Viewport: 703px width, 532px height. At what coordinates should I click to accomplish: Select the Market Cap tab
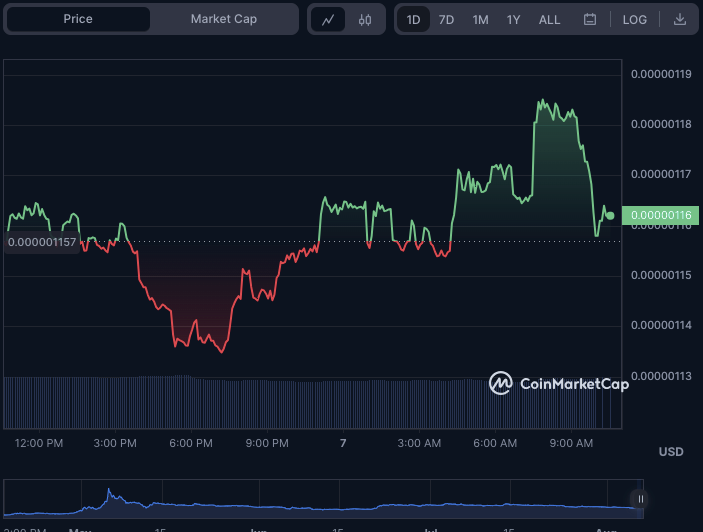[x=222, y=19]
